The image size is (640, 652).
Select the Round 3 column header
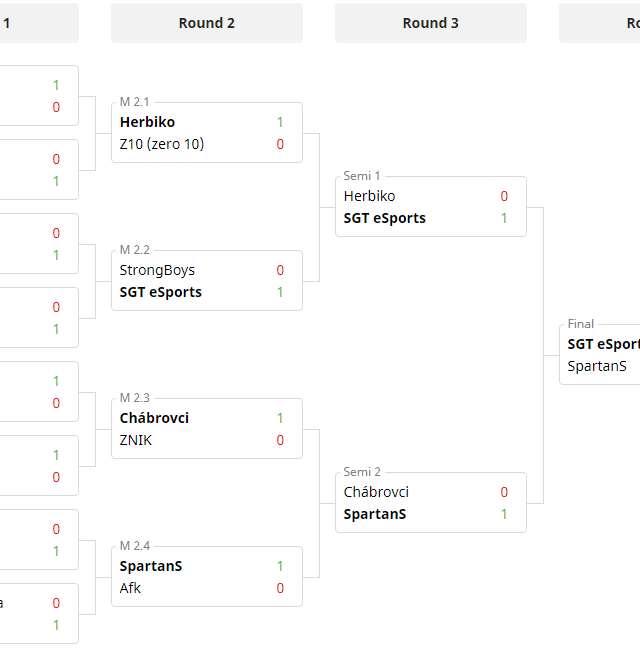pos(430,23)
